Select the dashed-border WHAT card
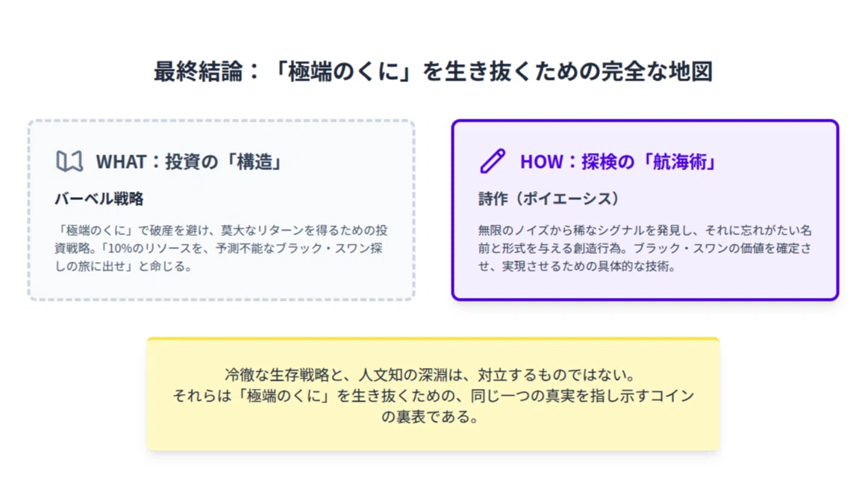This screenshot has height=483, width=868. [222, 211]
